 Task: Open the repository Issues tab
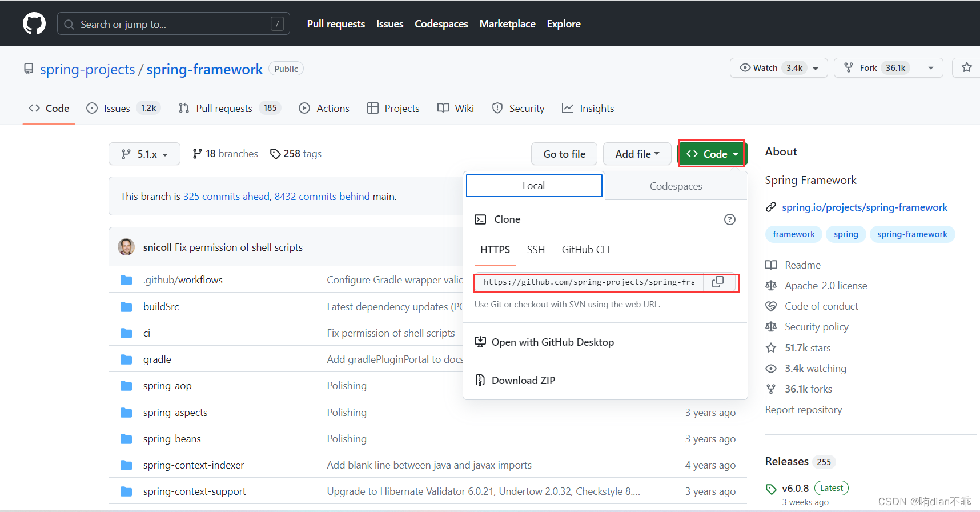pos(123,108)
